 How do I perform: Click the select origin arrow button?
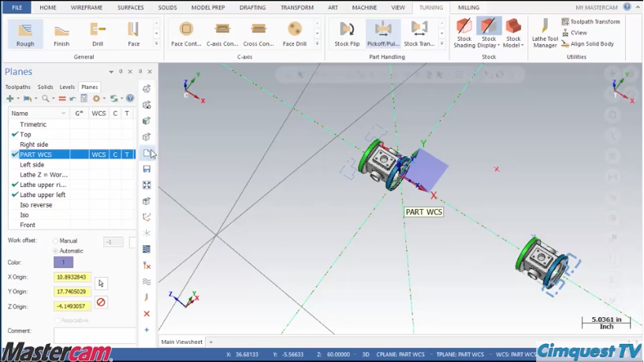101,283
